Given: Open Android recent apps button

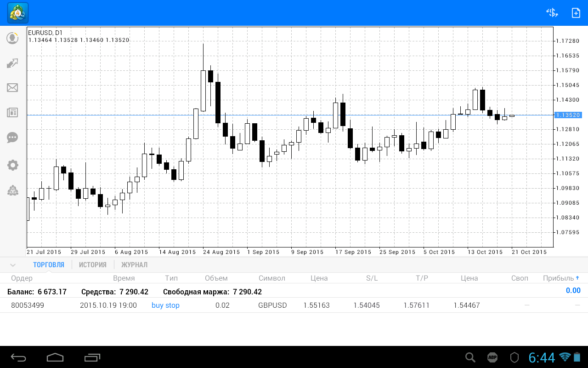Looking at the screenshot, I should 92,357.
